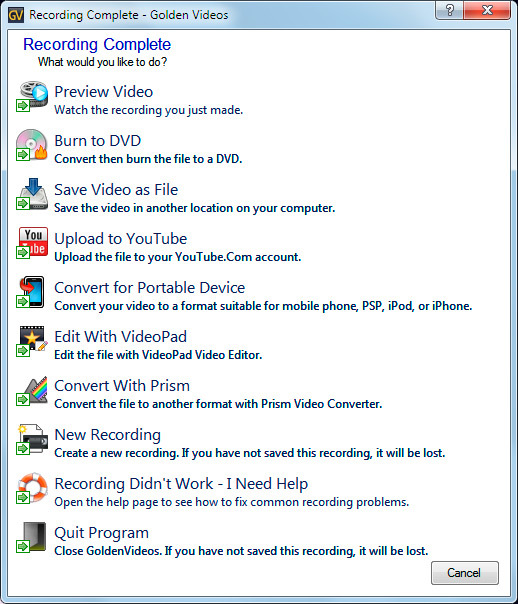Click the New Recording camcorder icon

[32, 439]
